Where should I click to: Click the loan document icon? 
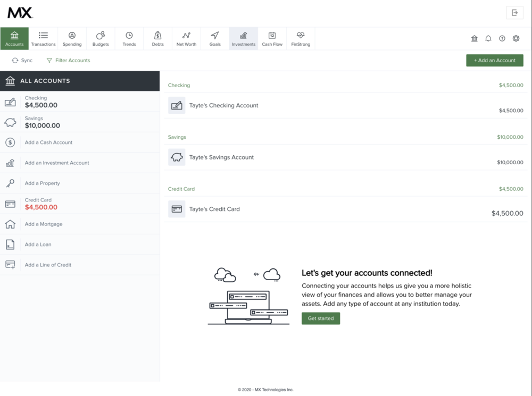point(10,245)
